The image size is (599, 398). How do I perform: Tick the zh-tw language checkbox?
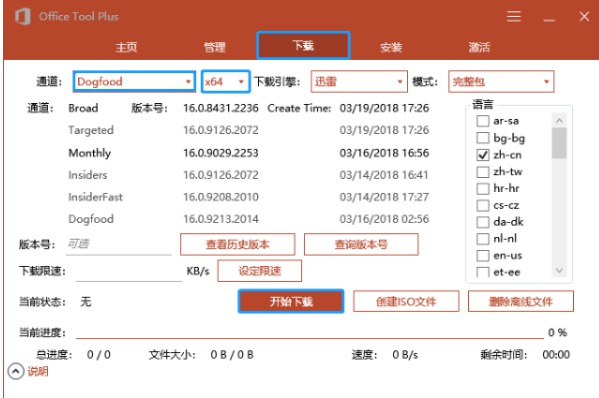coord(482,171)
